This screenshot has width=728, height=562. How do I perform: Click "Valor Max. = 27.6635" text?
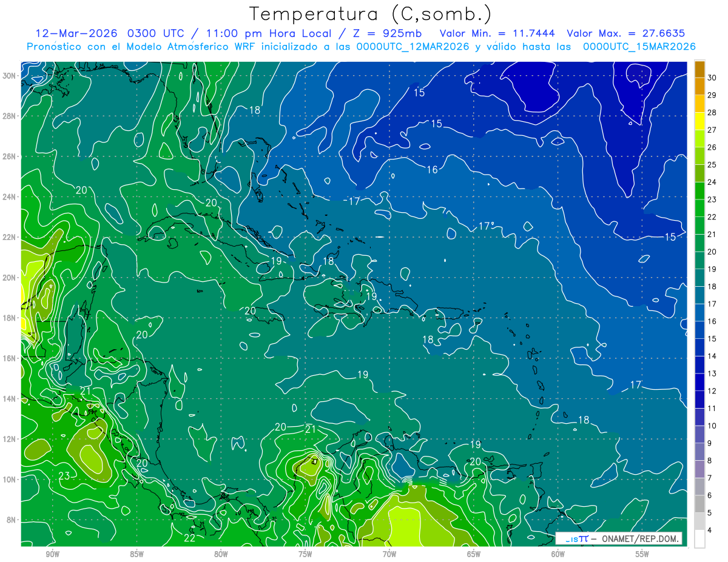626,33
